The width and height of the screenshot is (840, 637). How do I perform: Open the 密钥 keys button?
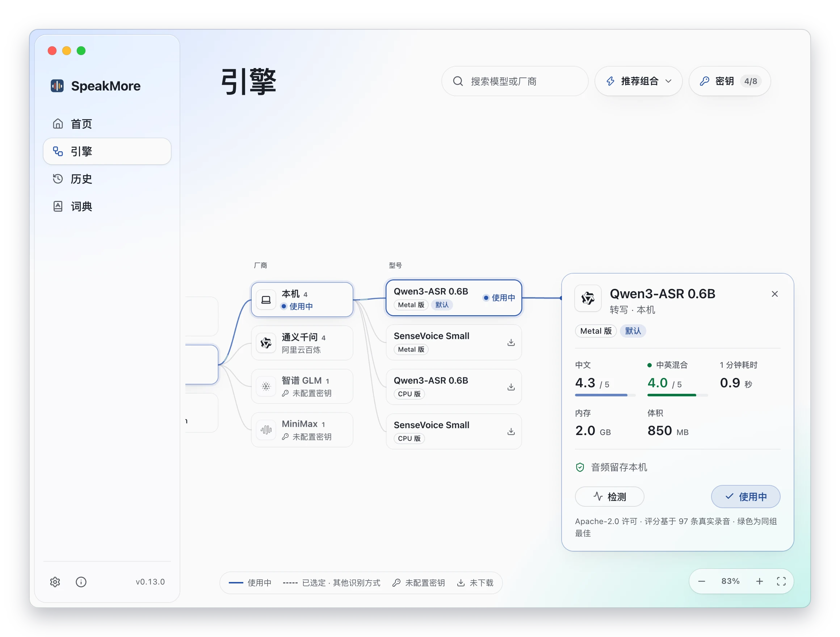point(730,81)
